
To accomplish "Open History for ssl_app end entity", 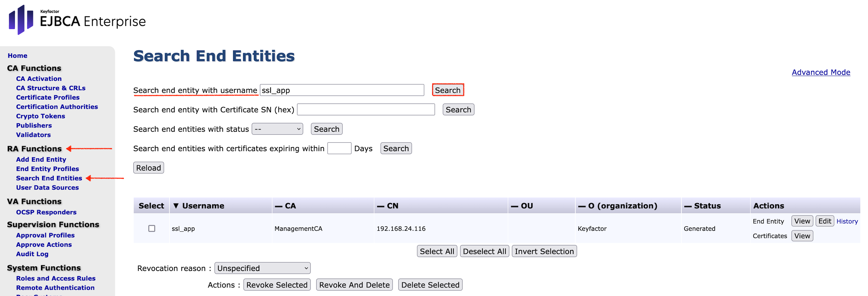I will (x=847, y=221).
